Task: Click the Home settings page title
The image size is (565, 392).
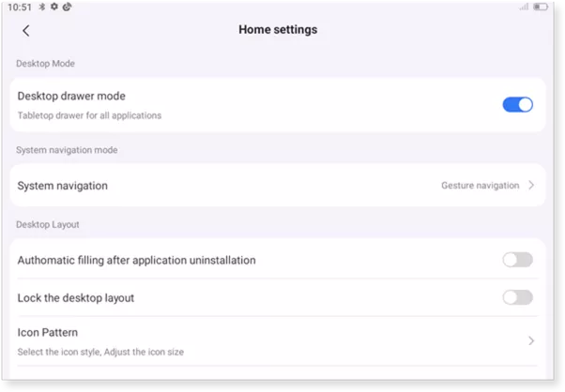Action: tap(278, 30)
